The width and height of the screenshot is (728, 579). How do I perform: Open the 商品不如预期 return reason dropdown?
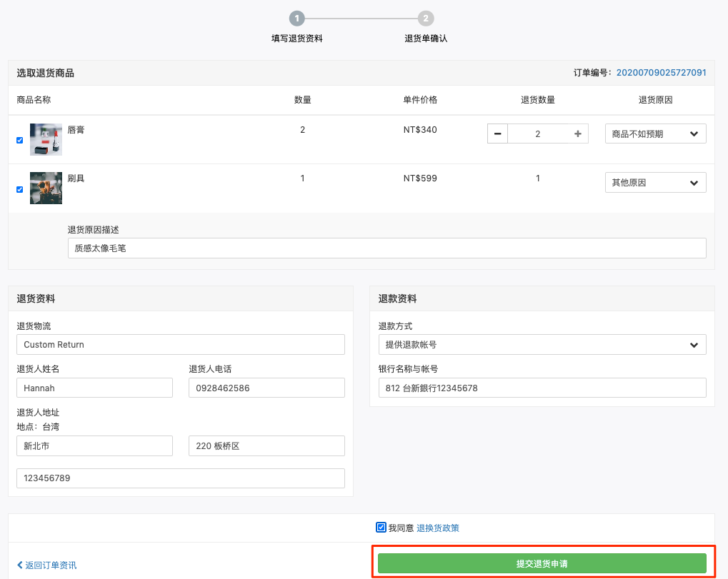tap(656, 134)
